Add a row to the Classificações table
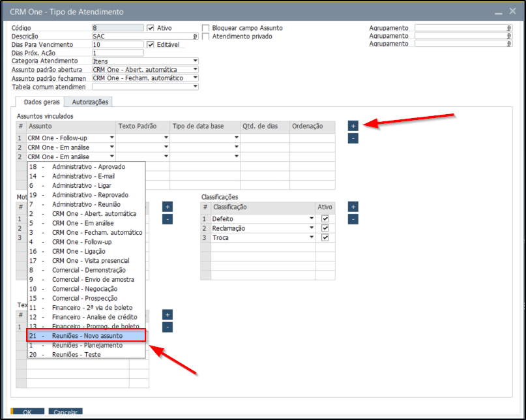The height and width of the screenshot is (420, 526). coord(353,207)
